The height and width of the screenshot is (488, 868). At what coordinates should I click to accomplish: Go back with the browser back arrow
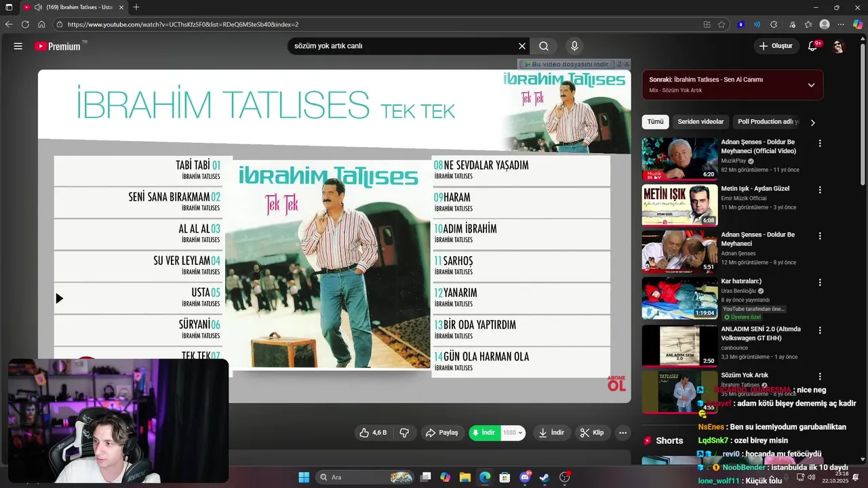(9, 24)
